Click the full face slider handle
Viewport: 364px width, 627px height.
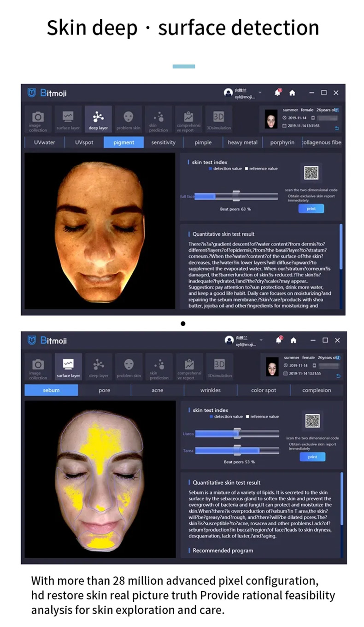[236, 196]
